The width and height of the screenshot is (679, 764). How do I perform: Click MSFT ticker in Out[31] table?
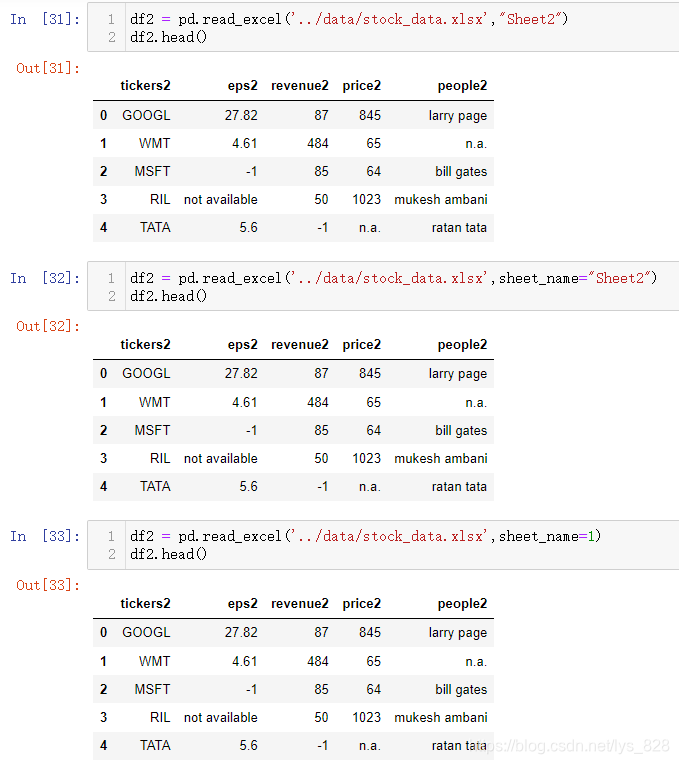click(x=152, y=172)
